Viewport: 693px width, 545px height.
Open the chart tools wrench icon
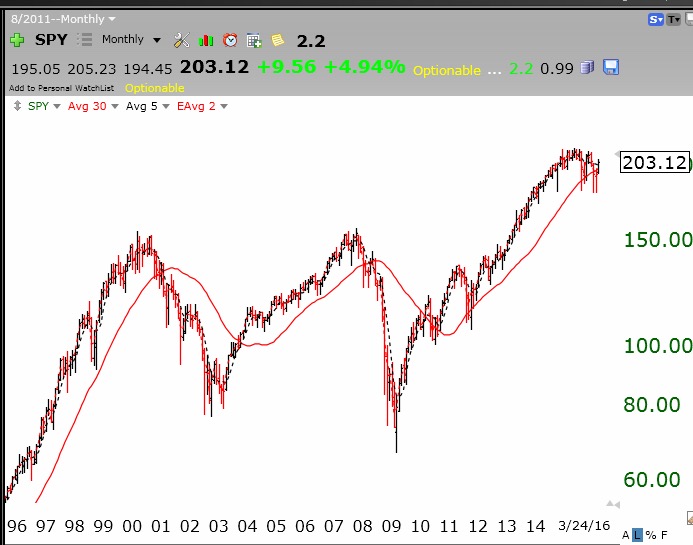click(x=181, y=40)
